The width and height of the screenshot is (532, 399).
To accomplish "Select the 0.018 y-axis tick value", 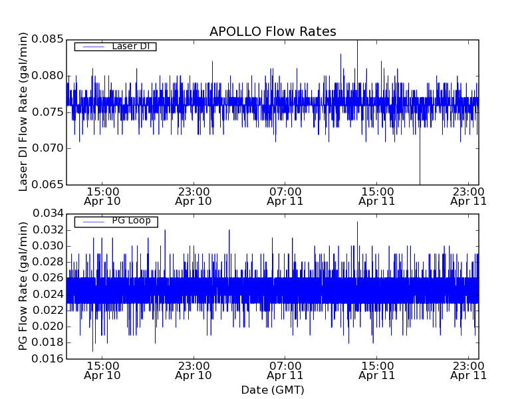I will coord(48,342).
